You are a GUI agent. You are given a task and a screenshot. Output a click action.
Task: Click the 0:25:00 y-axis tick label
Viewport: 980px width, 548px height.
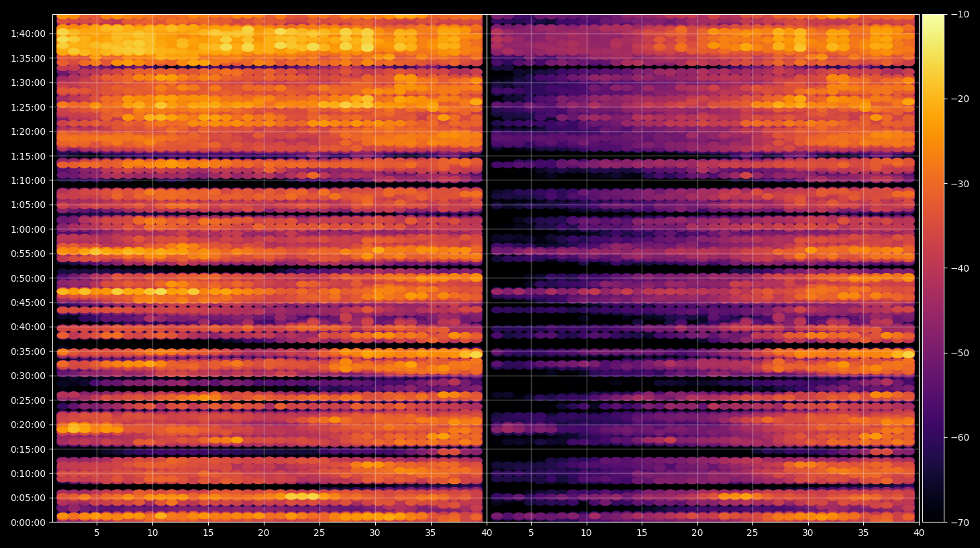click(x=28, y=400)
